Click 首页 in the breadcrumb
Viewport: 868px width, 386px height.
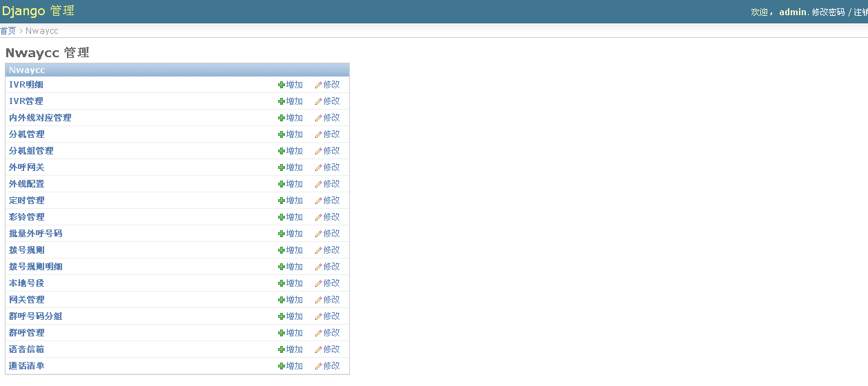coord(8,31)
